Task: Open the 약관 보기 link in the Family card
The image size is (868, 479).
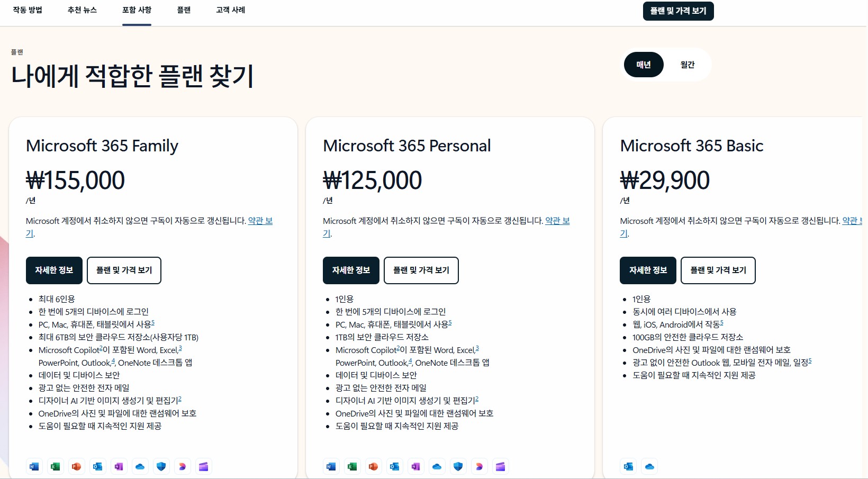Action: click(260, 221)
